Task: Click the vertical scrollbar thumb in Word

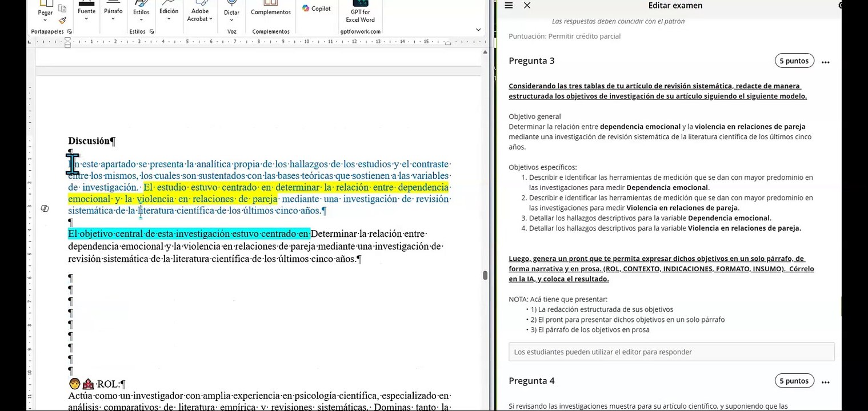Action: 485,275
